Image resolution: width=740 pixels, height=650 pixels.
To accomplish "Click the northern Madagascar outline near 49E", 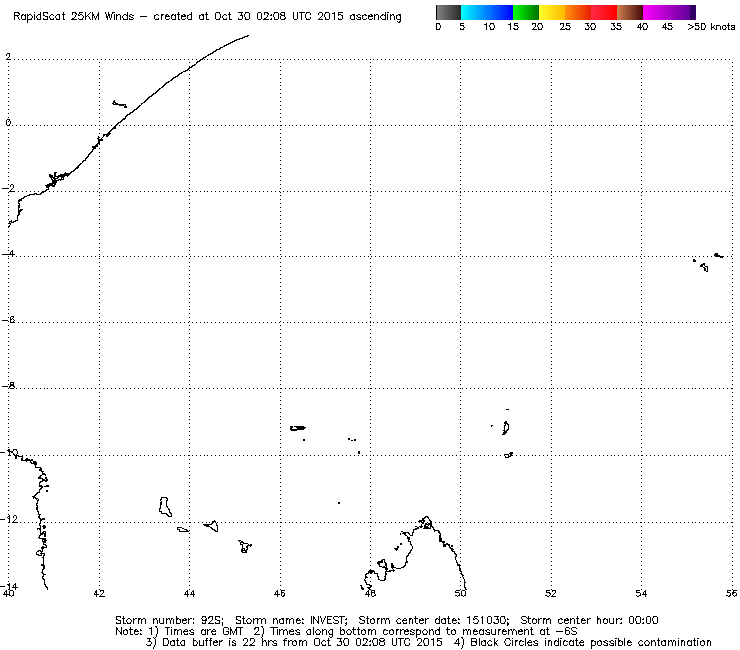I will point(415,552).
